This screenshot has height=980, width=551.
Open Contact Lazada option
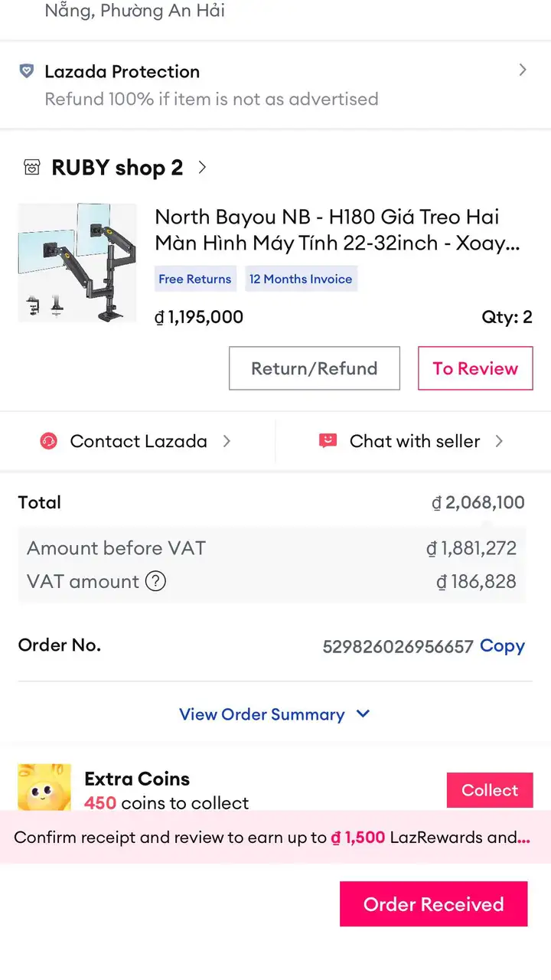click(x=138, y=441)
